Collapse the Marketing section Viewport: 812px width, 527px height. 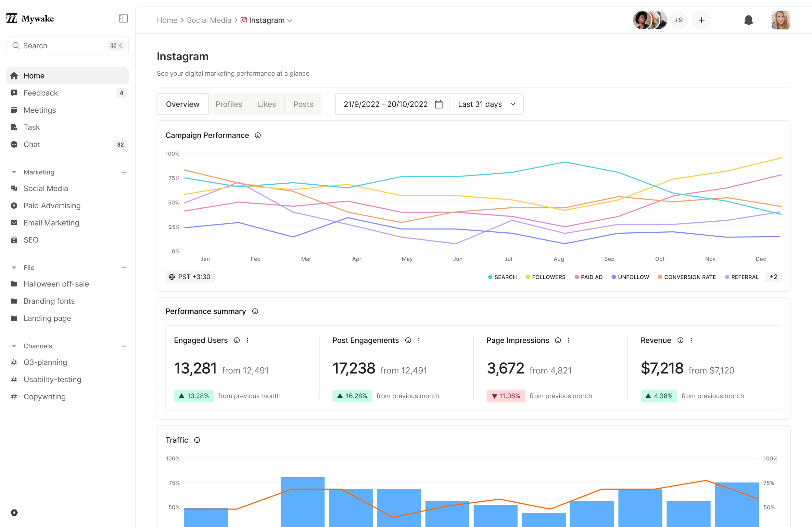(14, 172)
